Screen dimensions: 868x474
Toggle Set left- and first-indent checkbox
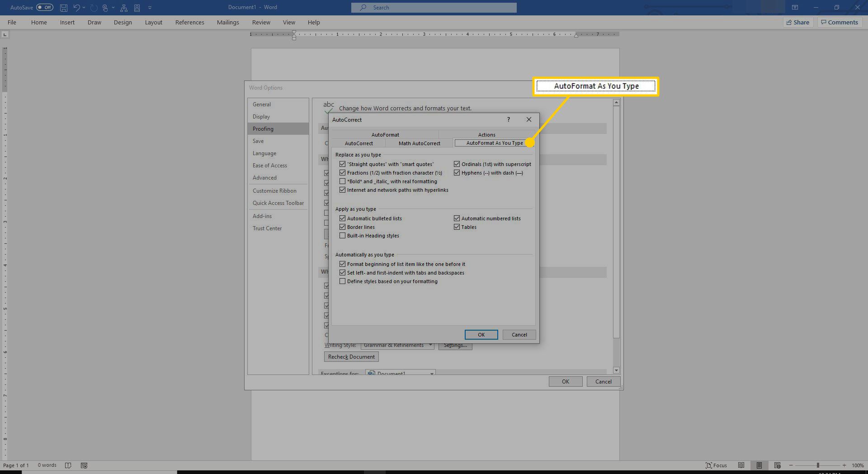[x=342, y=273]
